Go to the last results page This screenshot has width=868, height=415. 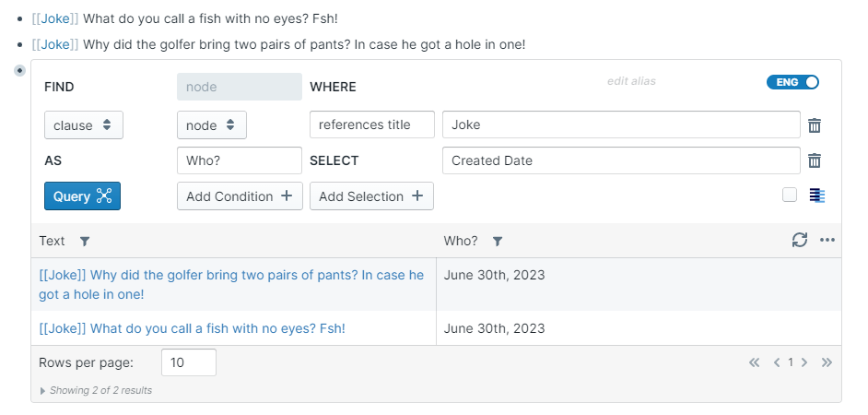(x=827, y=363)
